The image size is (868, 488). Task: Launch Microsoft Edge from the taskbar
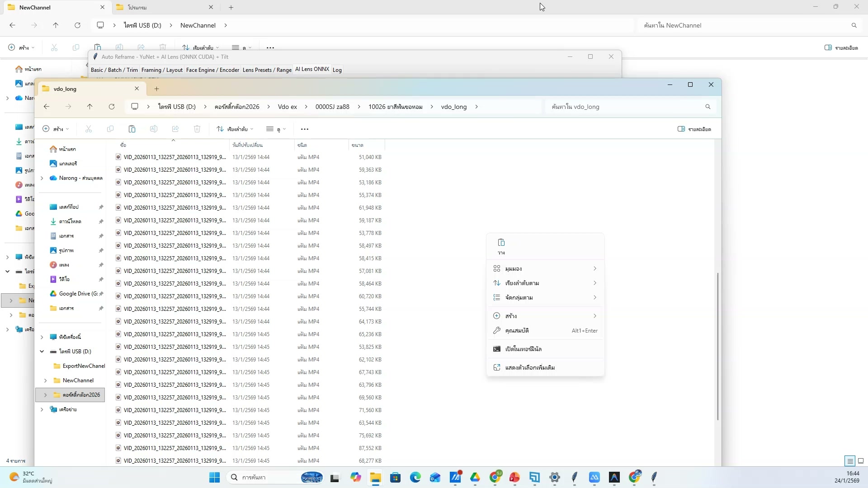(x=415, y=478)
